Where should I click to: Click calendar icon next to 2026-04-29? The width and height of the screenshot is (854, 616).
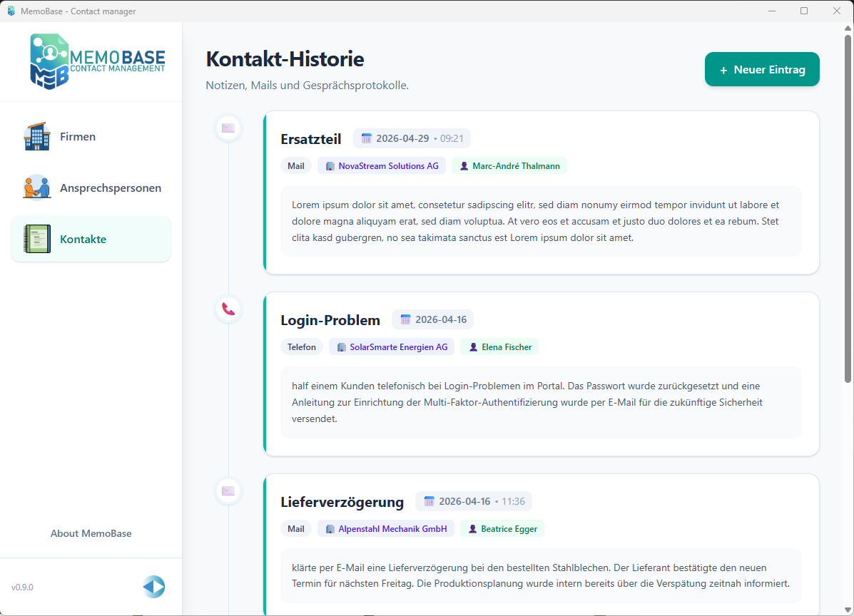(367, 138)
